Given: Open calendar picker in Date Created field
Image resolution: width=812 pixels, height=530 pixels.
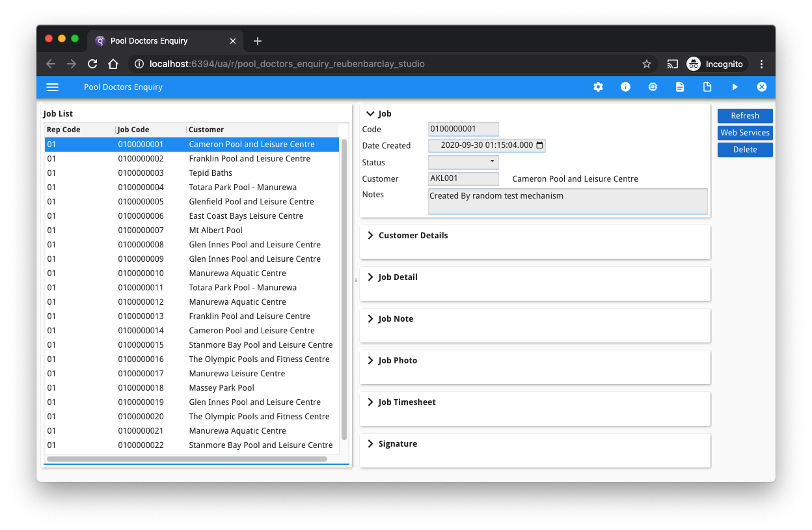Looking at the screenshot, I should [x=539, y=145].
